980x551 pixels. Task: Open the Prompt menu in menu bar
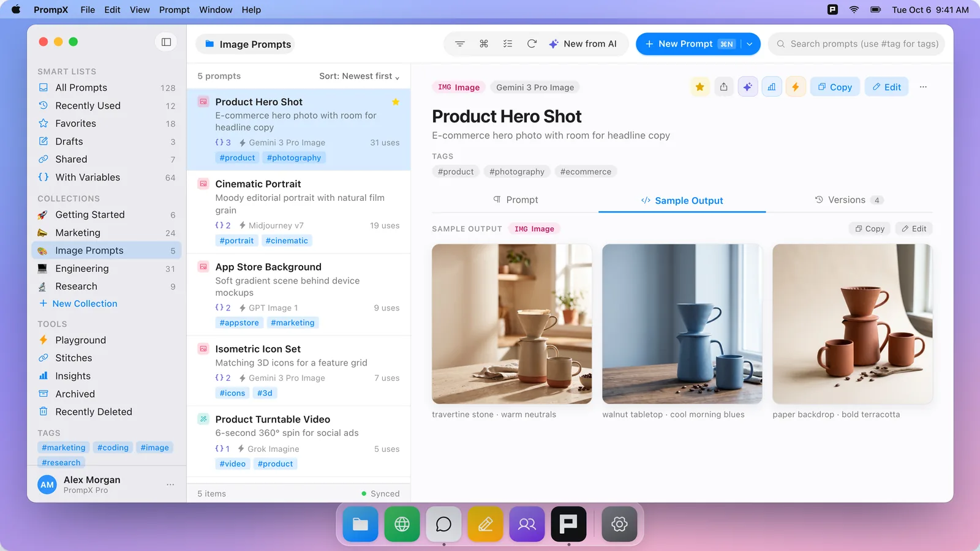175,10
